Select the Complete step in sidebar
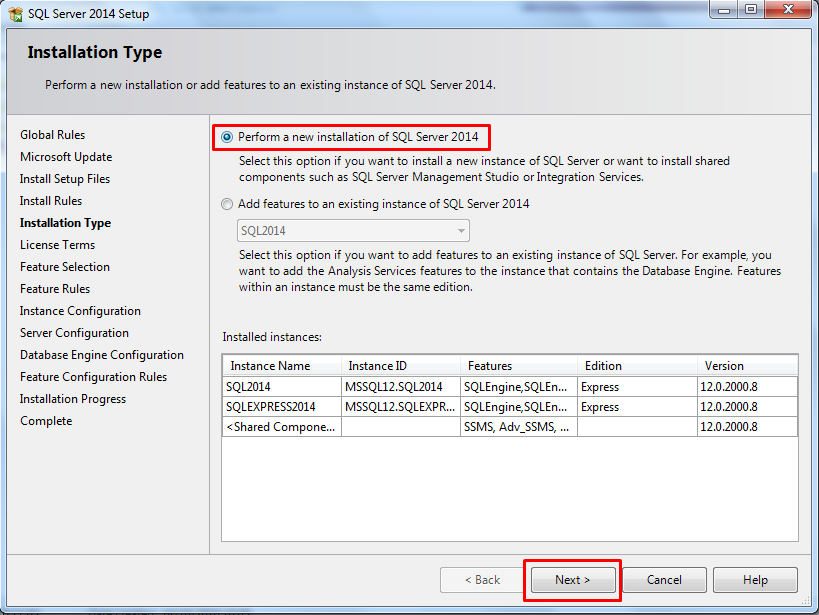 click(x=46, y=421)
